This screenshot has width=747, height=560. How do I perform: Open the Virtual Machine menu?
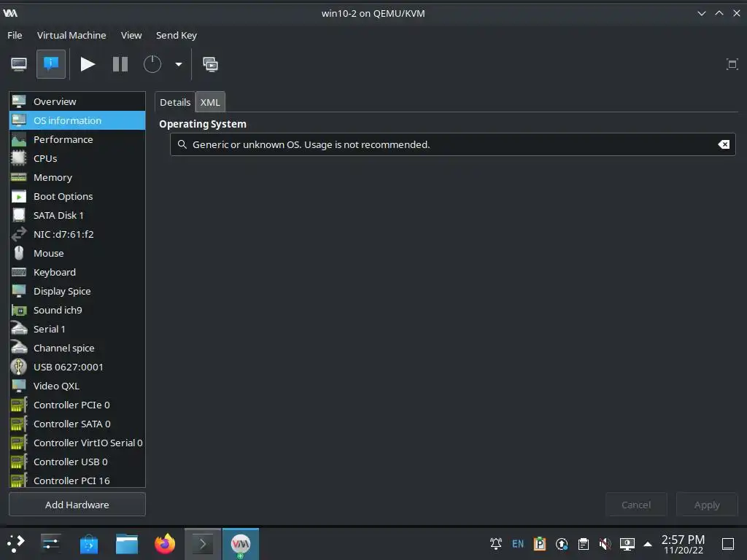[x=71, y=35]
